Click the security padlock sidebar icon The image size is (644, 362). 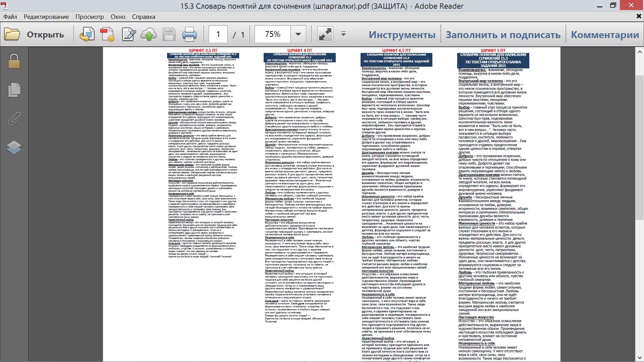(x=14, y=61)
